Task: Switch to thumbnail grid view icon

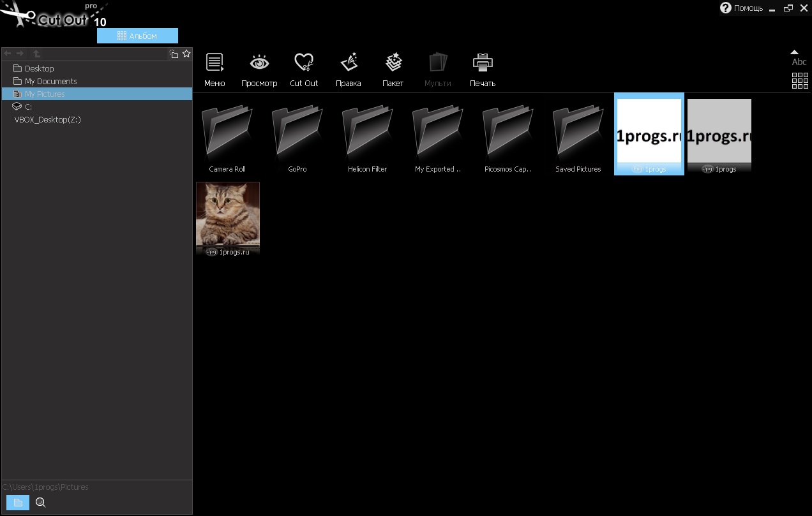Action: tap(800, 80)
